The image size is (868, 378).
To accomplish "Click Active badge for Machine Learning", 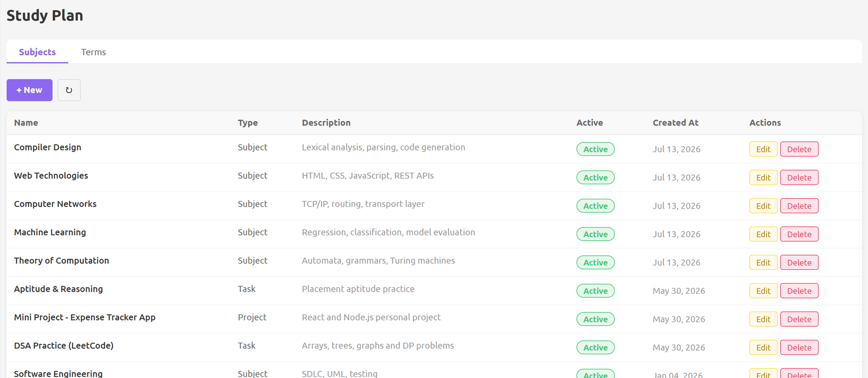I will pyautogui.click(x=596, y=234).
